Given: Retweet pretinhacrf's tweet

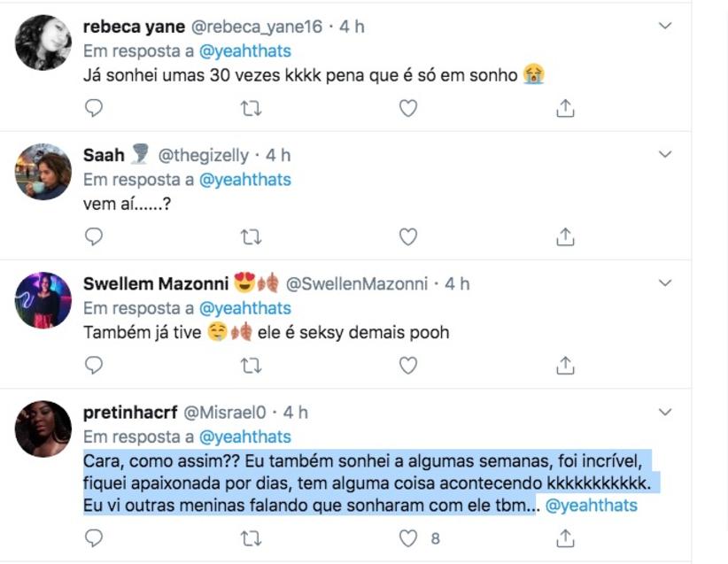Looking at the screenshot, I should pyautogui.click(x=252, y=537).
